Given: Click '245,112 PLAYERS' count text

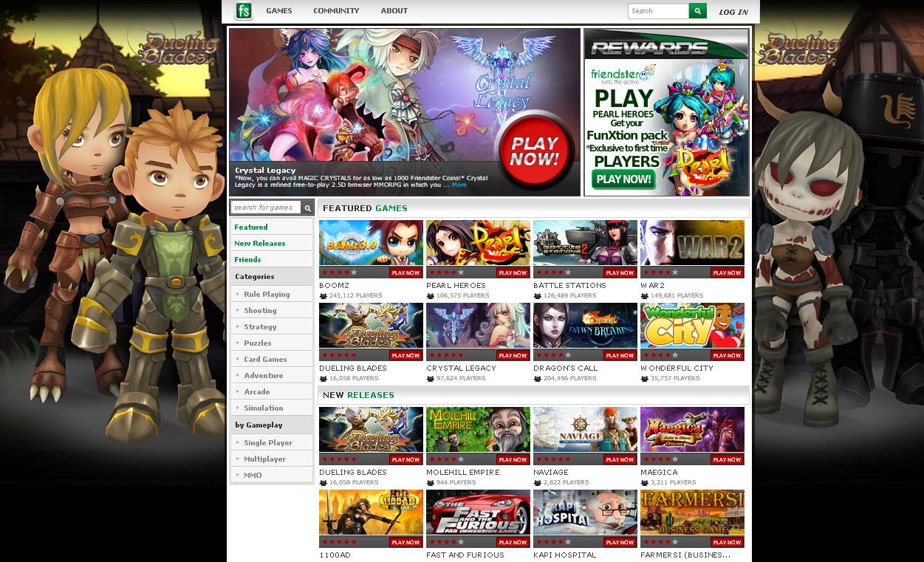Looking at the screenshot, I should pos(356,296).
